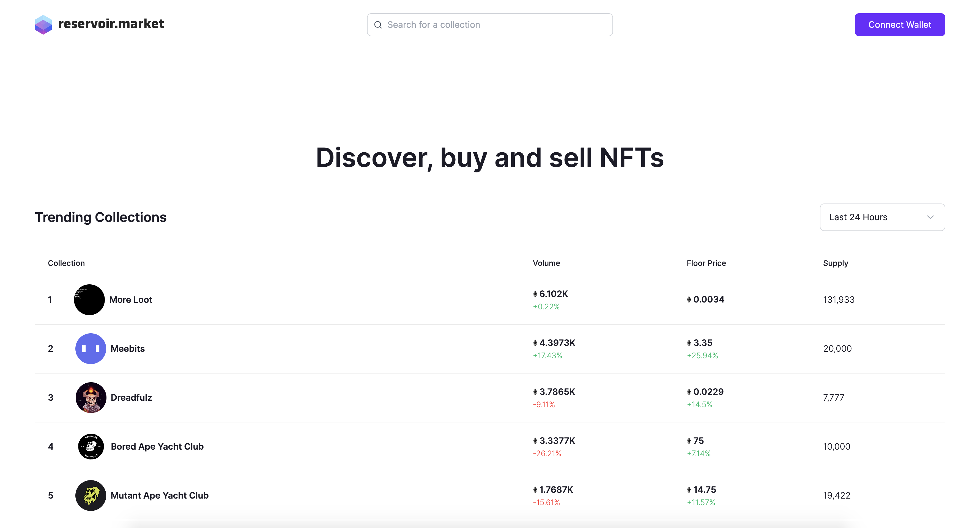Open the Last 24 Hours dropdown
Viewport: 980px width, 528px height.
[882, 217]
